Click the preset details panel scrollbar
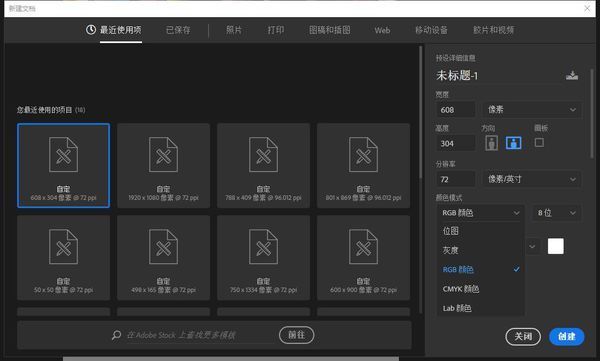This screenshot has height=361, width=600. [592, 113]
